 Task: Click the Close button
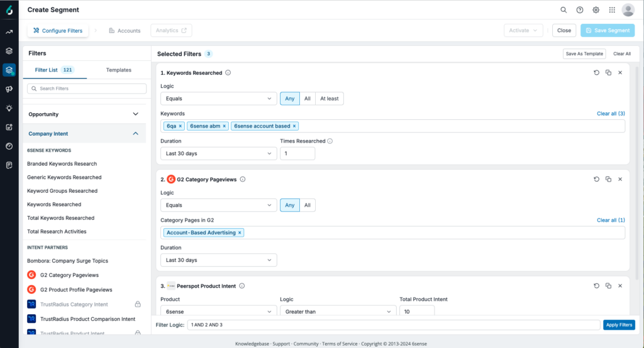pos(564,30)
